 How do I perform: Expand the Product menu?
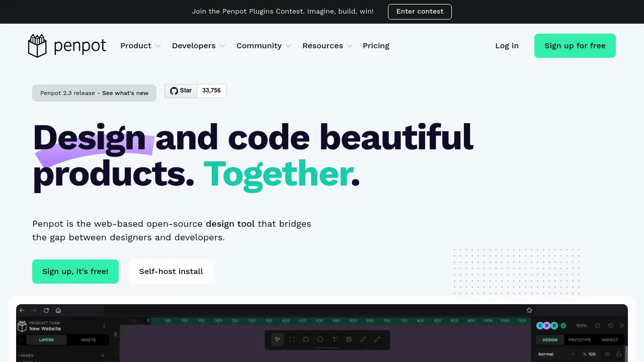[140, 46]
